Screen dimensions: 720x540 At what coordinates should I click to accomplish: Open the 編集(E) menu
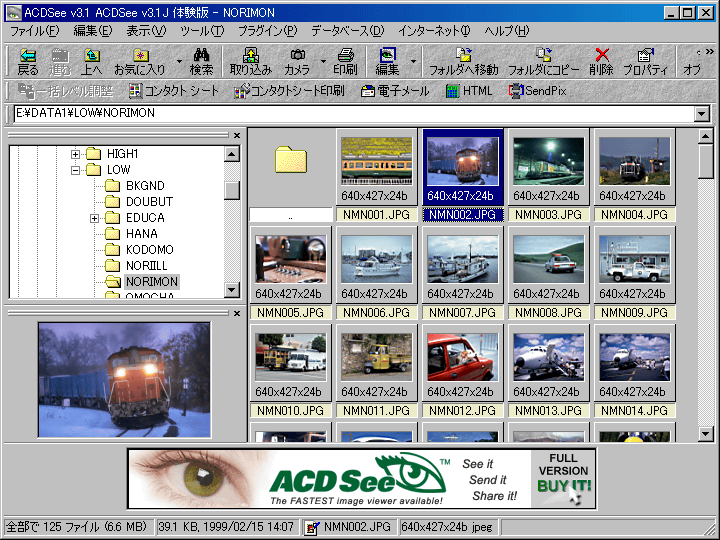pos(93,31)
